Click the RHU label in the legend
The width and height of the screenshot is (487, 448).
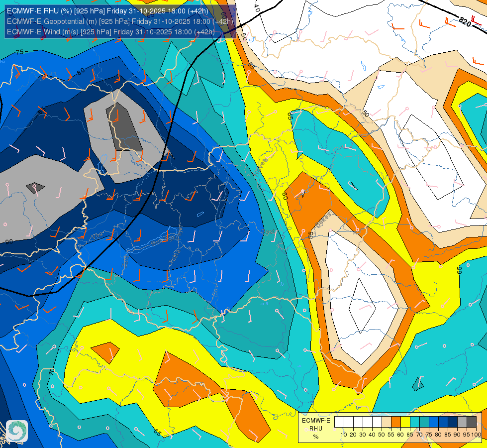(x=316, y=429)
